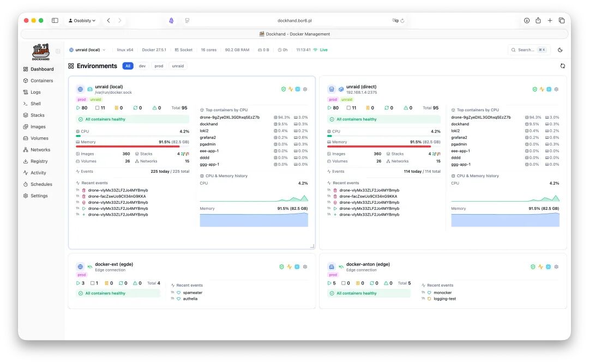Screen dimensions: 589x364
Task: Click blue CPU icon on unraid (direct) card
Action: pos(549,89)
